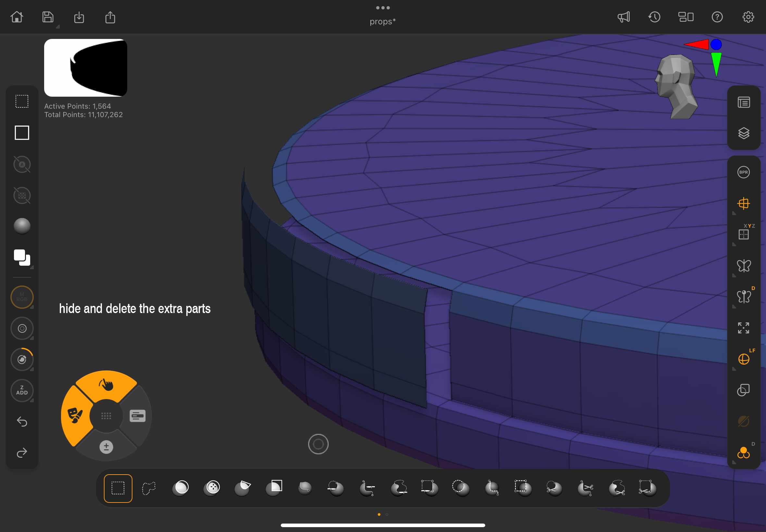
Task: Click the frame-to-fit arrows icon
Action: 743,328
